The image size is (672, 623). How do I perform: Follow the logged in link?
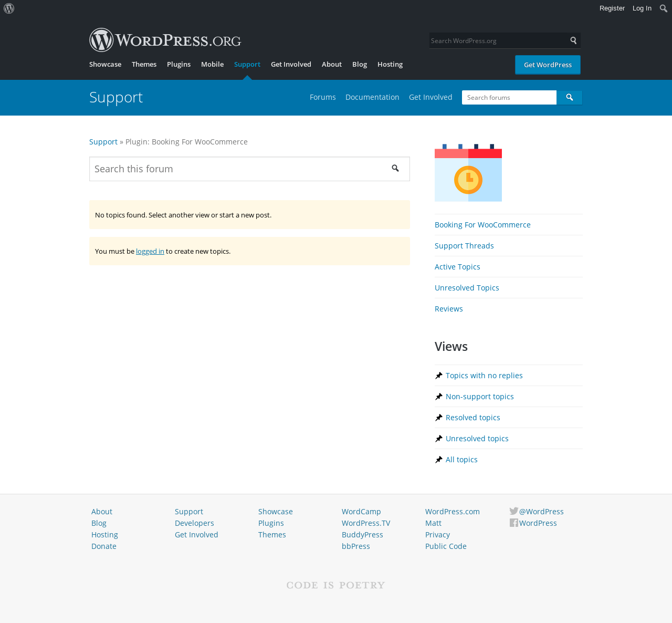point(150,251)
